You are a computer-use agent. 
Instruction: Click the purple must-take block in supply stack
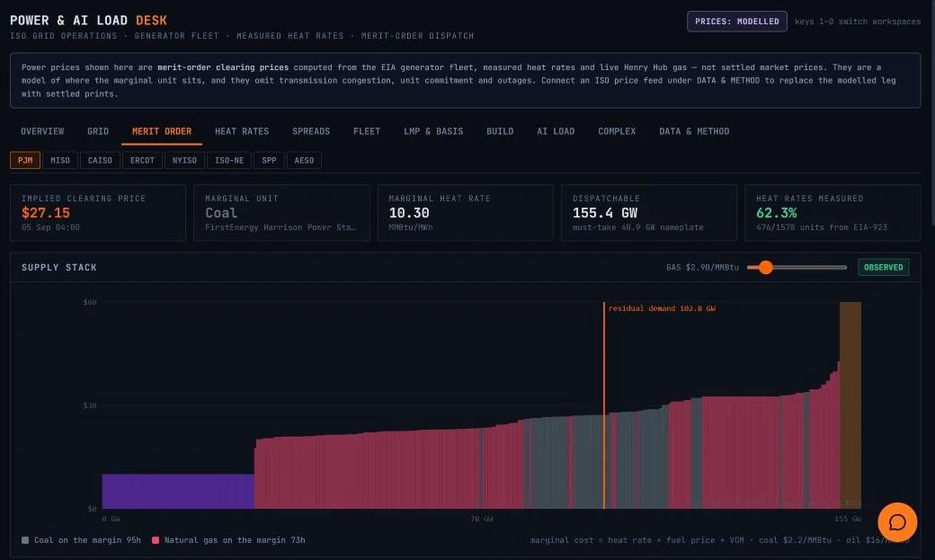click(178, 492)
